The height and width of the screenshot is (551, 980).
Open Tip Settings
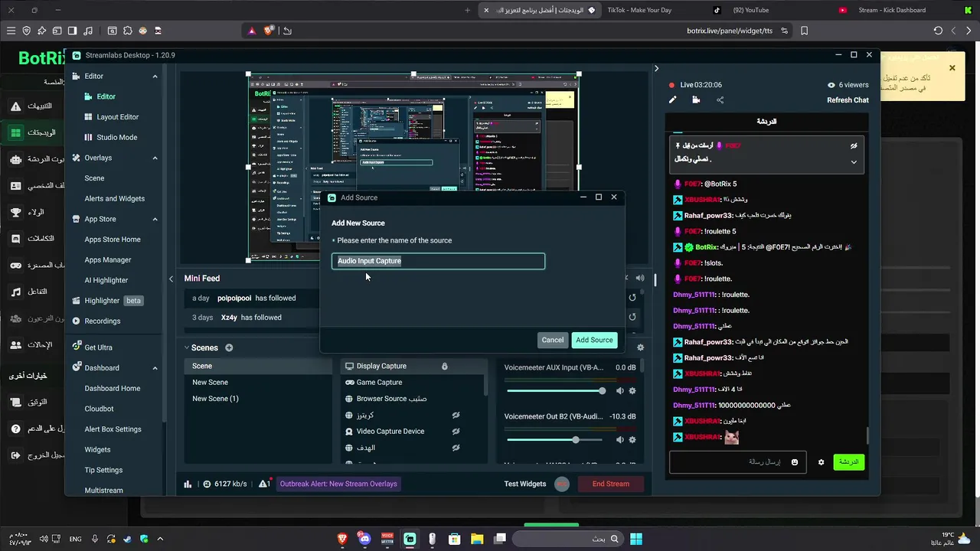(x=103, y=471)
